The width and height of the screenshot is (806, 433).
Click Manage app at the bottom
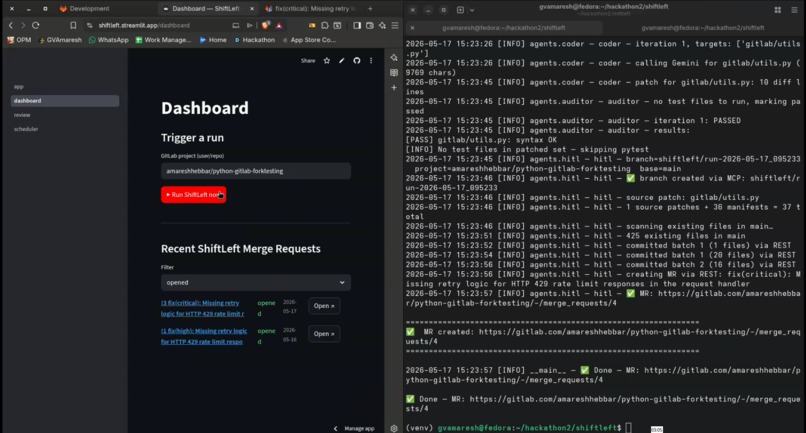[359, 428]
